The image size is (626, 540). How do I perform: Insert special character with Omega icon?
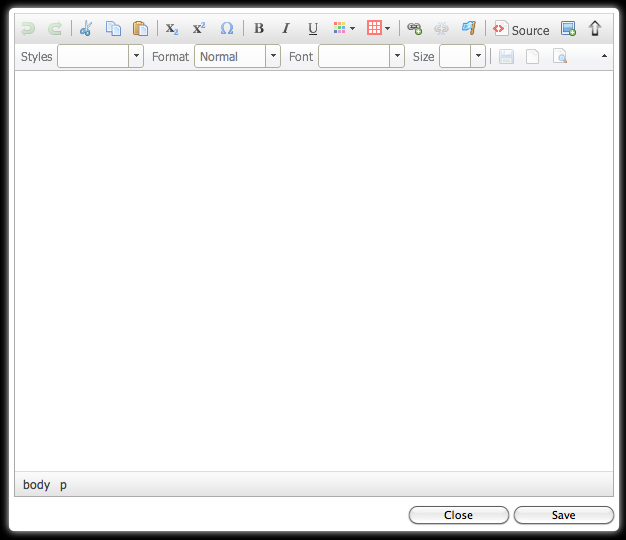tap(227, 29)
